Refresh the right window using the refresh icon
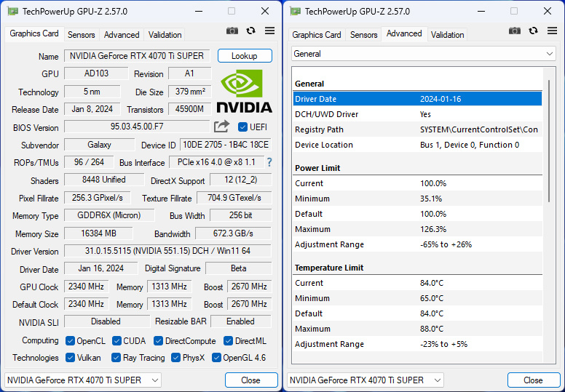565x392 pixels. click(x=533, y=31)
